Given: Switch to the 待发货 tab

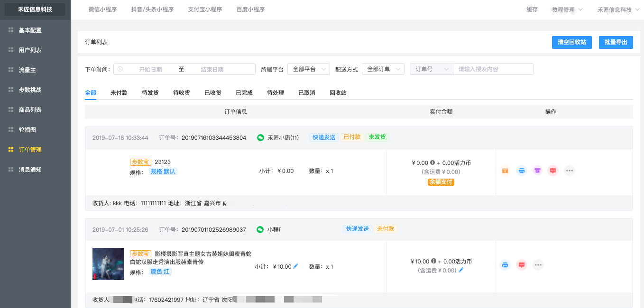Looking at the screenshot, I should click(150, 93).
